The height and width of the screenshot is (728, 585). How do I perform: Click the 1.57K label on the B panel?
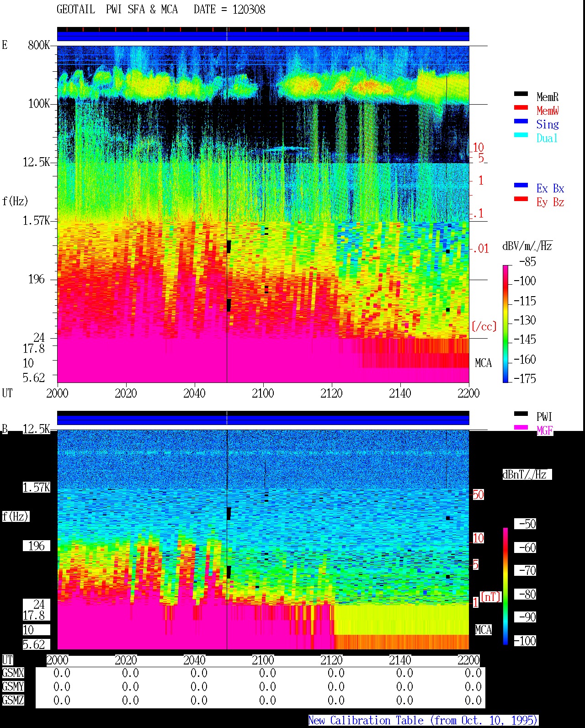pyautogui.click(x=36, y=487)
